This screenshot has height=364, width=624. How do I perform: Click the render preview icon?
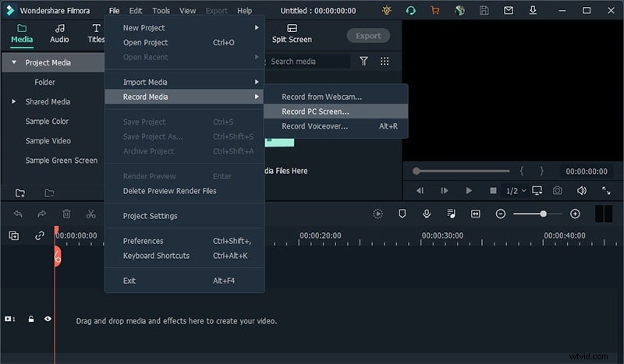(x=378, y=214)
